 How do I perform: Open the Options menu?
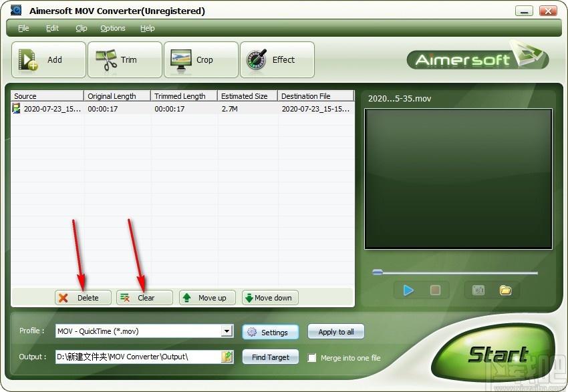click(113, 28)
